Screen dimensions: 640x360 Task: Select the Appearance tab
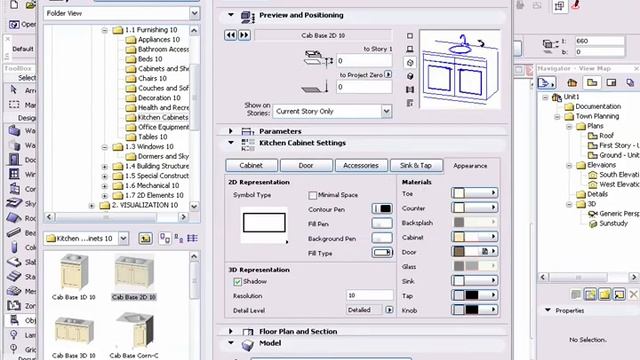click(470, 166)
